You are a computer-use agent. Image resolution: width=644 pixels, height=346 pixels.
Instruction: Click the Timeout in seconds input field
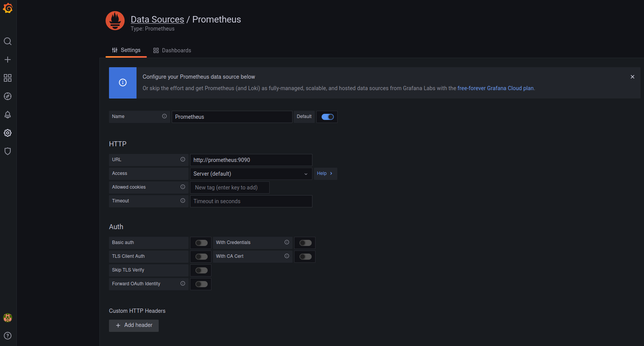coord(251,201)
